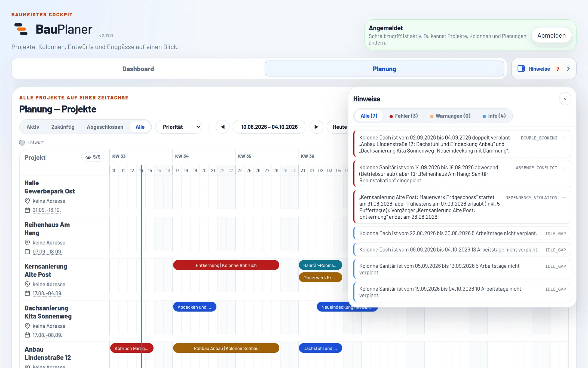Screen dimensions: 588x368
Task: Click project name Halle Gewerbepark Ost
Action: (x=50, y=187)
